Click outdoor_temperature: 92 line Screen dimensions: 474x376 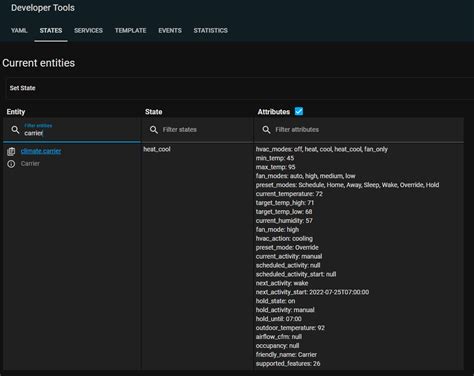[x=290, y=328]
